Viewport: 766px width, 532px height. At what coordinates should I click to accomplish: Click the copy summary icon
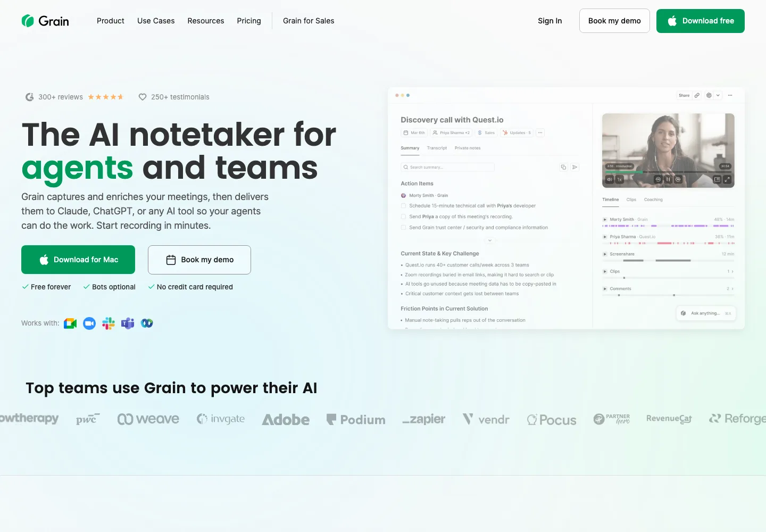(563, 167)
